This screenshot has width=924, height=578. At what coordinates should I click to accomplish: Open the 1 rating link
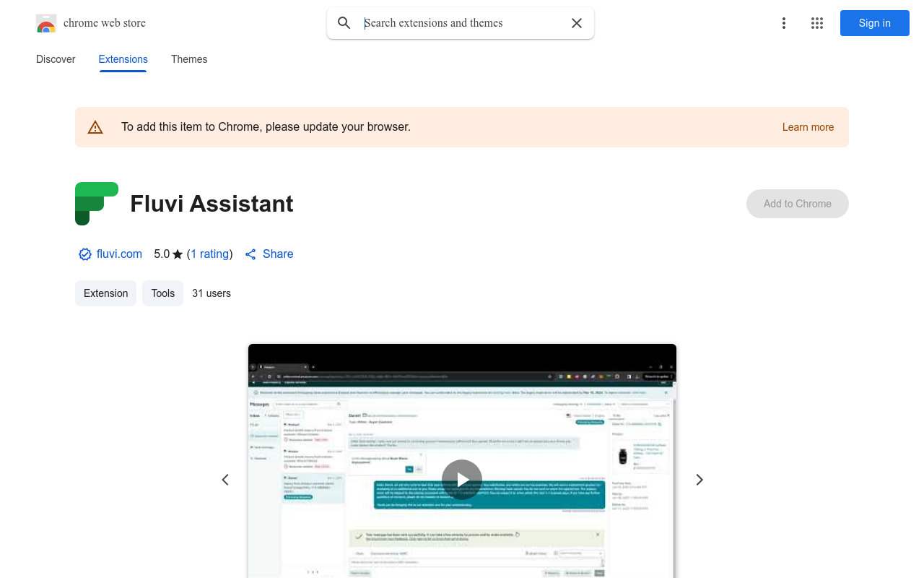210,254
